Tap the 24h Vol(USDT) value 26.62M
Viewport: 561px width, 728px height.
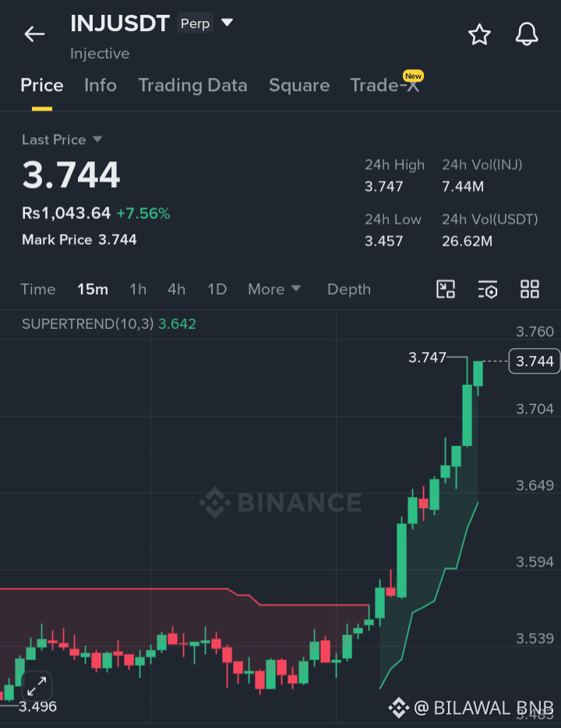click(x=467, y=242)
